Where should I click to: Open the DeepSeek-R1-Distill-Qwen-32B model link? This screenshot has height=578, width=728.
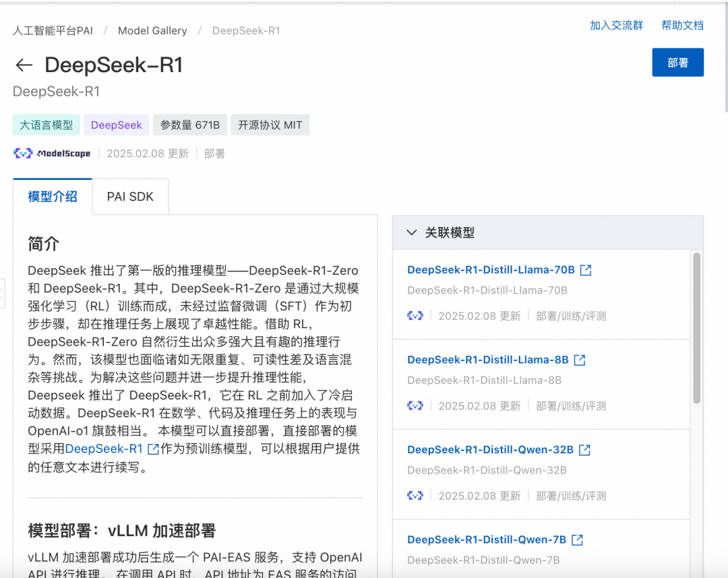point(490,450)
